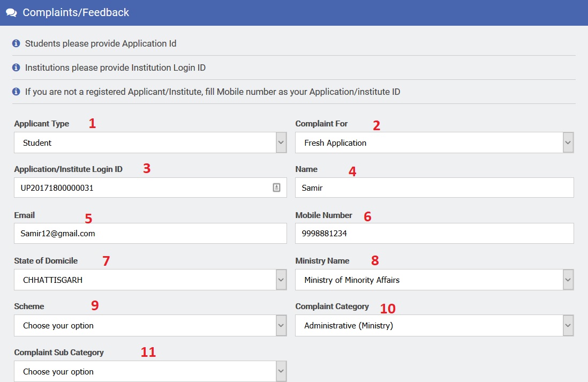Click the Email field with Samir12@gmail.com
This screenshot has width=588, height=382.
pyautogui.click(x=150, y=234)
